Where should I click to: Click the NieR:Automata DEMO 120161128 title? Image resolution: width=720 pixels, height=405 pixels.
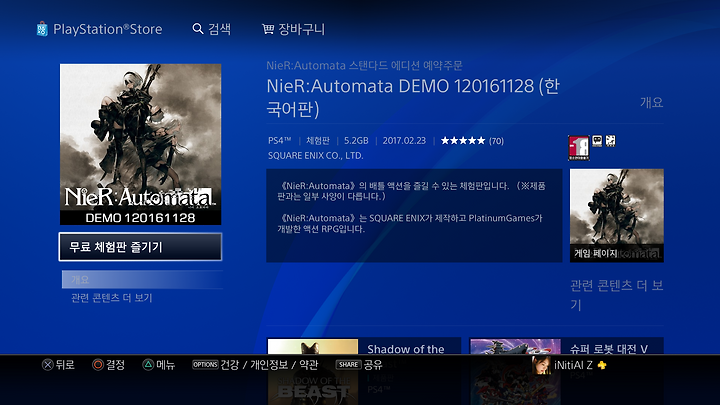pos(413,97)
